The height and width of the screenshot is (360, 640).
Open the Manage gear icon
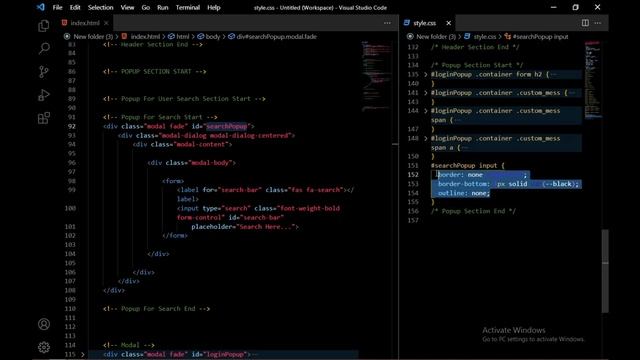click(x=44, y=347)
